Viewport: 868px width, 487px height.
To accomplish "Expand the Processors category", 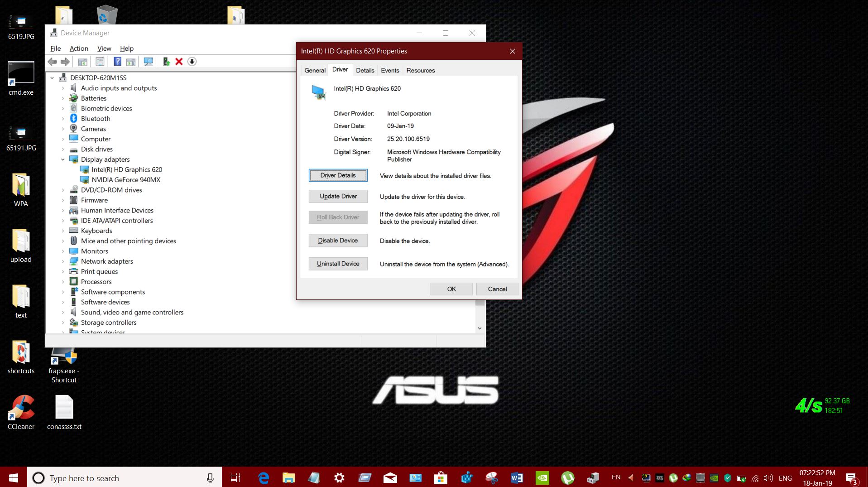I will tap(63, 282).
